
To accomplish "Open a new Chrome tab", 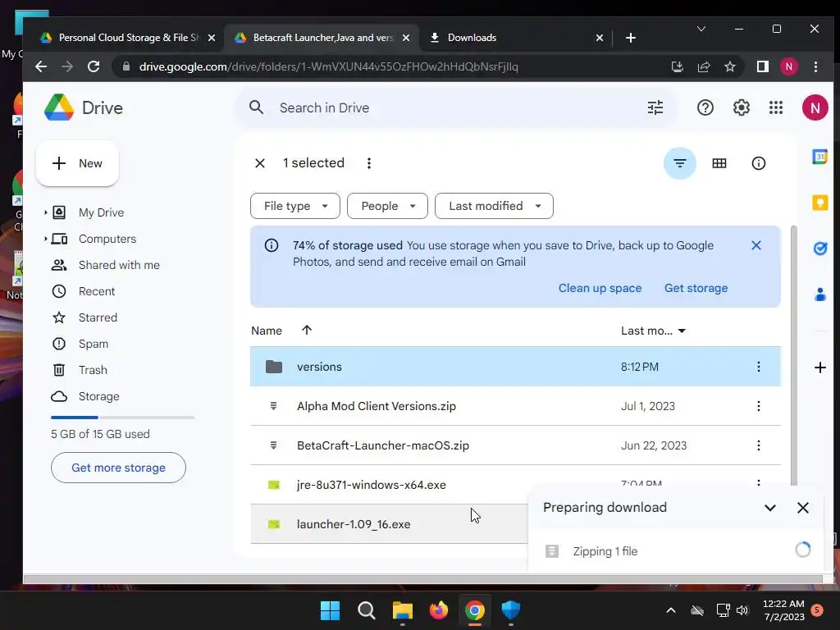I will (631, 38).
